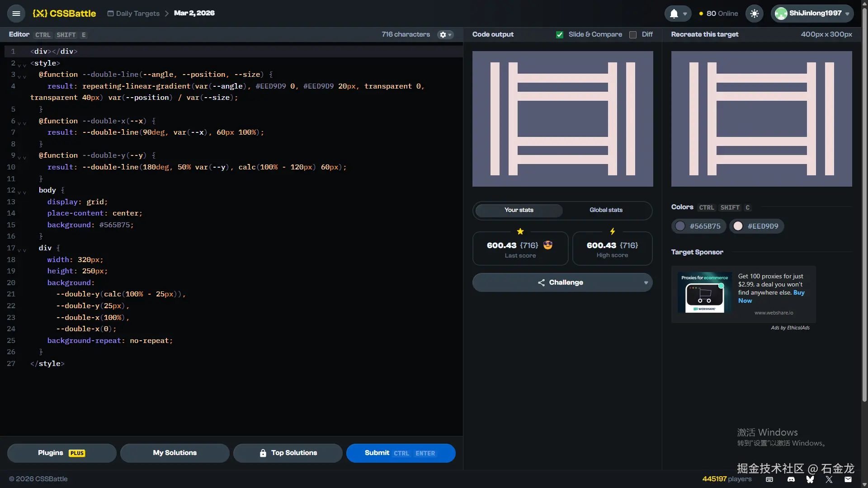The width and height of the screenshot is (868, 488).
Task: Open My Solutions
Action: pos(175,453)
